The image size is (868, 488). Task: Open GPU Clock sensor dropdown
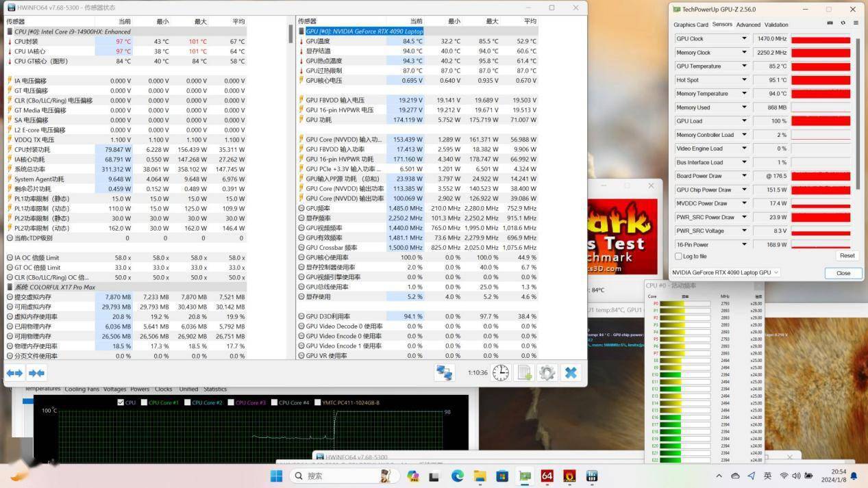[744, 39]
